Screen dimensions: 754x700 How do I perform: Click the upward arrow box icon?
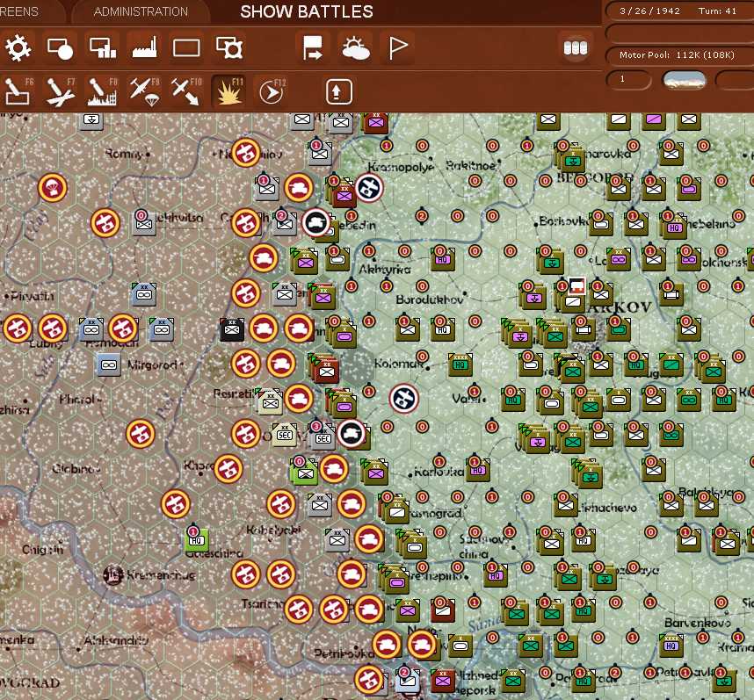tap(339, 91)
